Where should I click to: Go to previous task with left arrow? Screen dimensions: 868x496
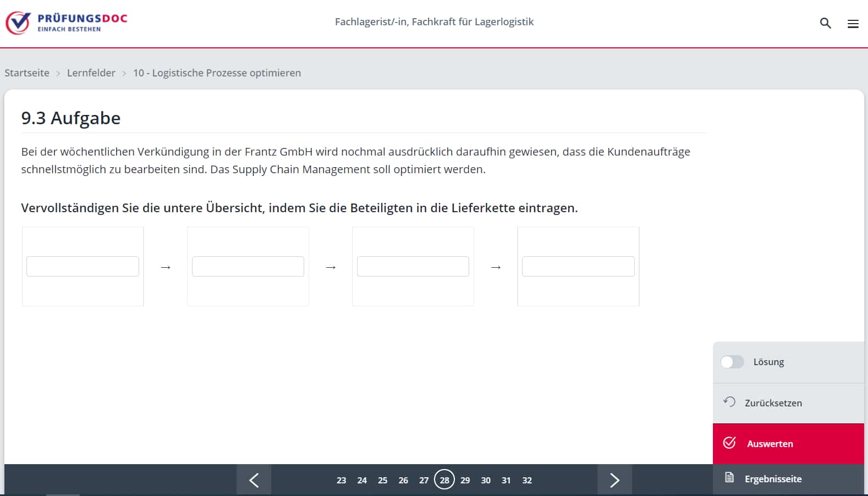click(254, 480)
